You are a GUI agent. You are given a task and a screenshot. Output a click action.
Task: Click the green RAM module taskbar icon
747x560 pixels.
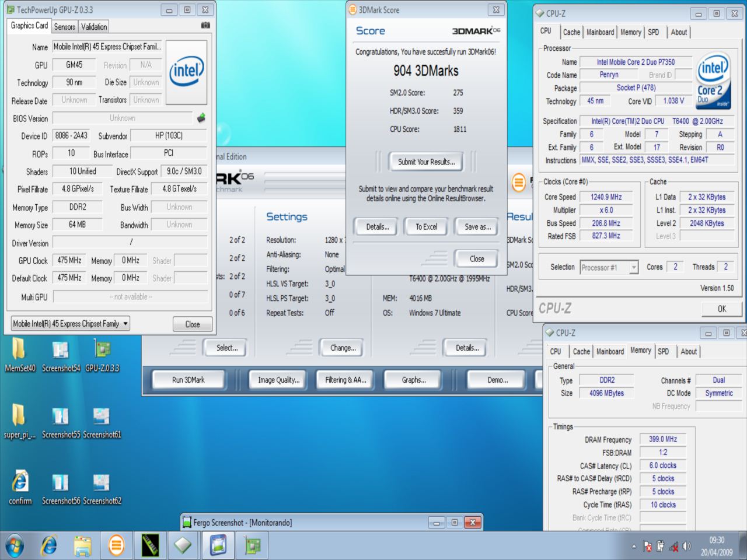pos(150,545)
